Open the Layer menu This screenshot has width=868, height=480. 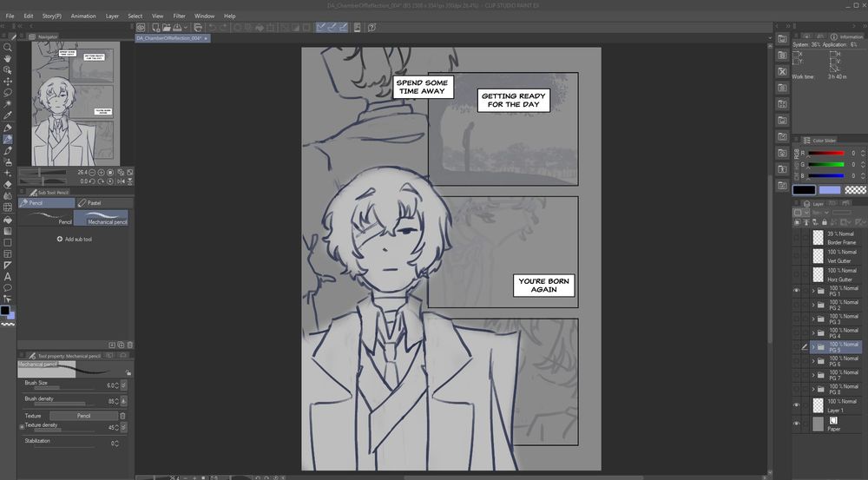point(112,16)
